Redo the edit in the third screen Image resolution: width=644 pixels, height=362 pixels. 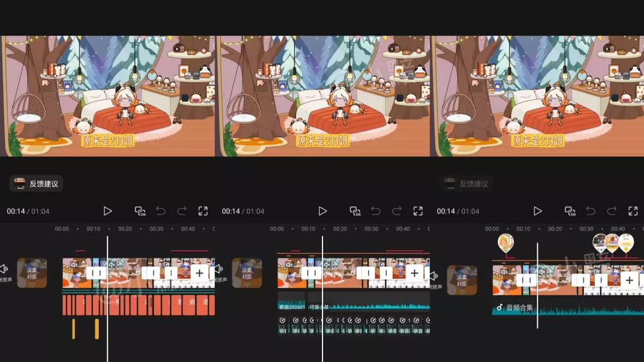coord(612,211)
